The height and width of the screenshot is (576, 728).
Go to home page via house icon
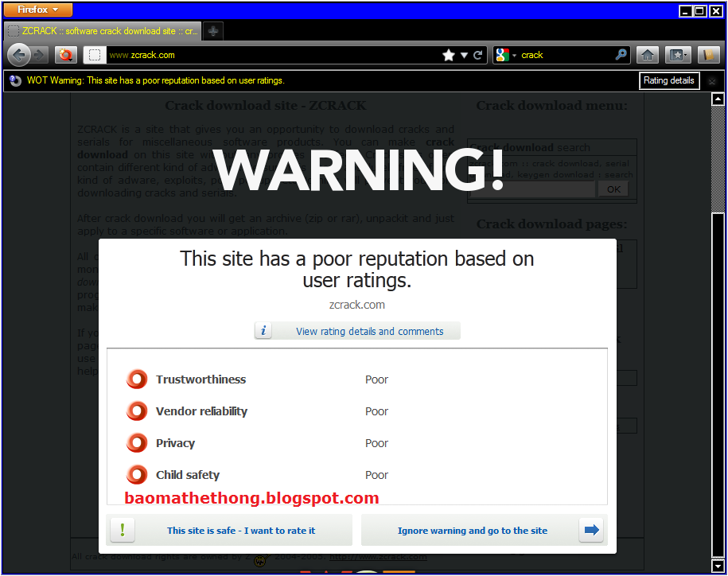[x=647, y=55]
